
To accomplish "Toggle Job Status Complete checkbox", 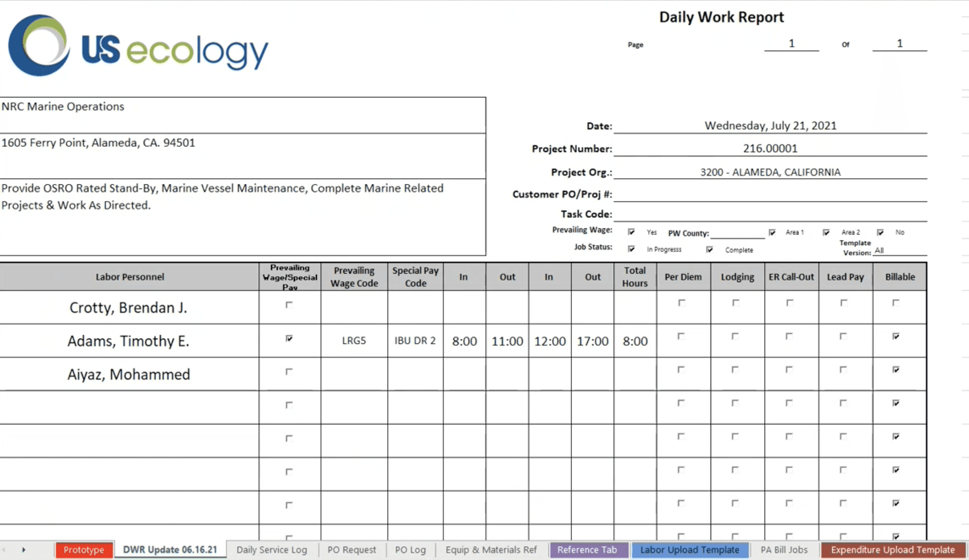I will click(710, 249).
